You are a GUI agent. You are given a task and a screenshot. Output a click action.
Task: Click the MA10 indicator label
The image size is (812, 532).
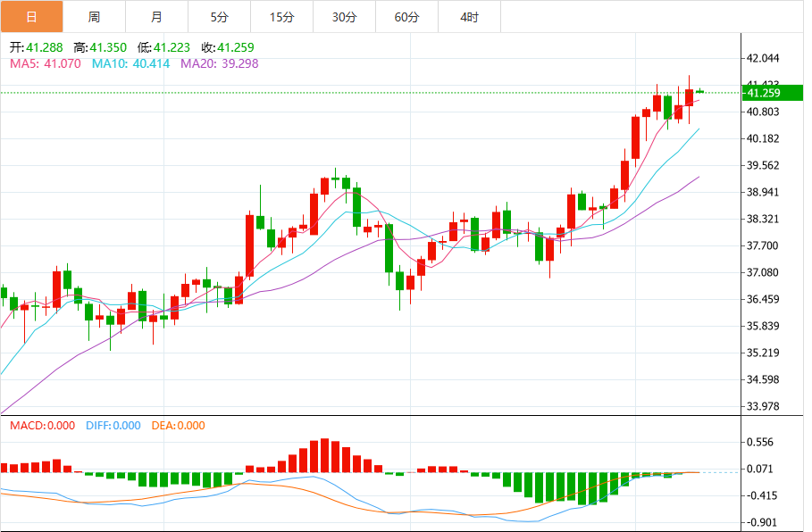click(131, 63)
